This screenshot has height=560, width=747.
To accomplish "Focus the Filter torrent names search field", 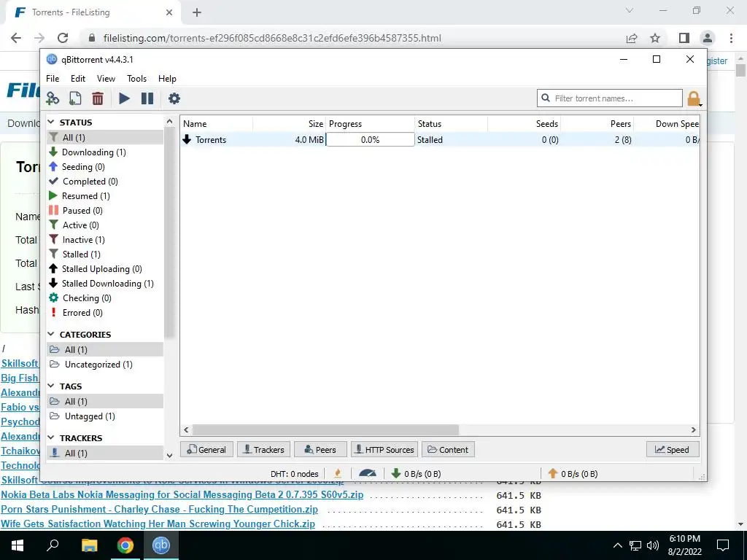I will click(x=610, y=98).
